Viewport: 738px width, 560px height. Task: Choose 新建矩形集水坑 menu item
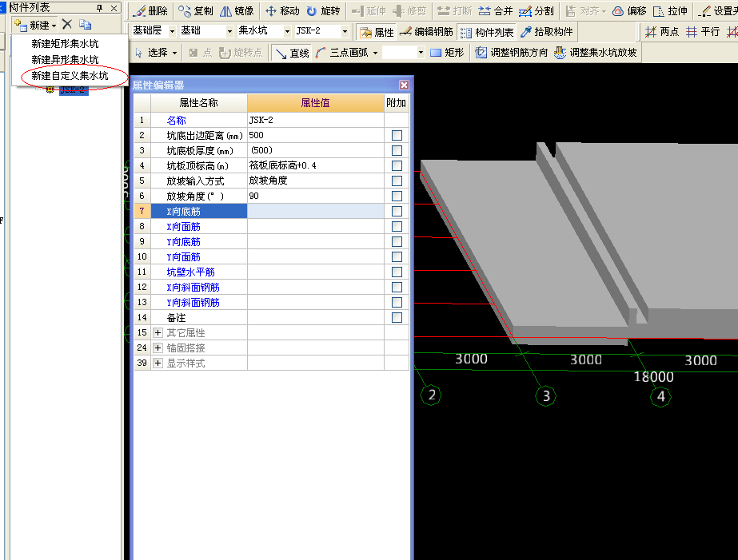point(65,44)
